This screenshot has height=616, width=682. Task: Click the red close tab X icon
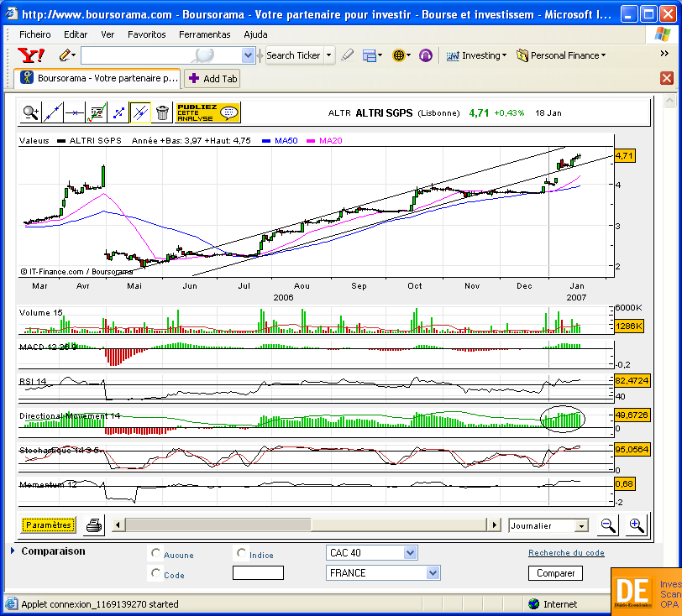[667, 78]
